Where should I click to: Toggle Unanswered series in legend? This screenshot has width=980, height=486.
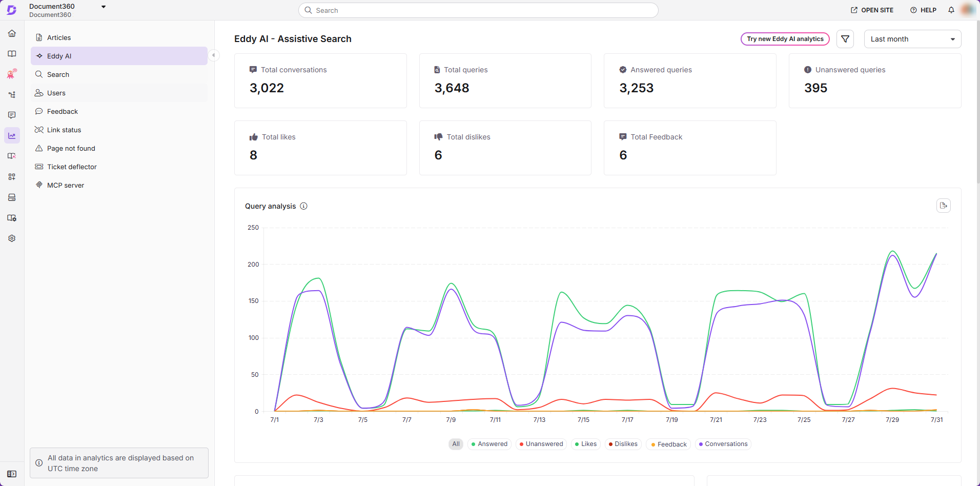pos(541,444)
